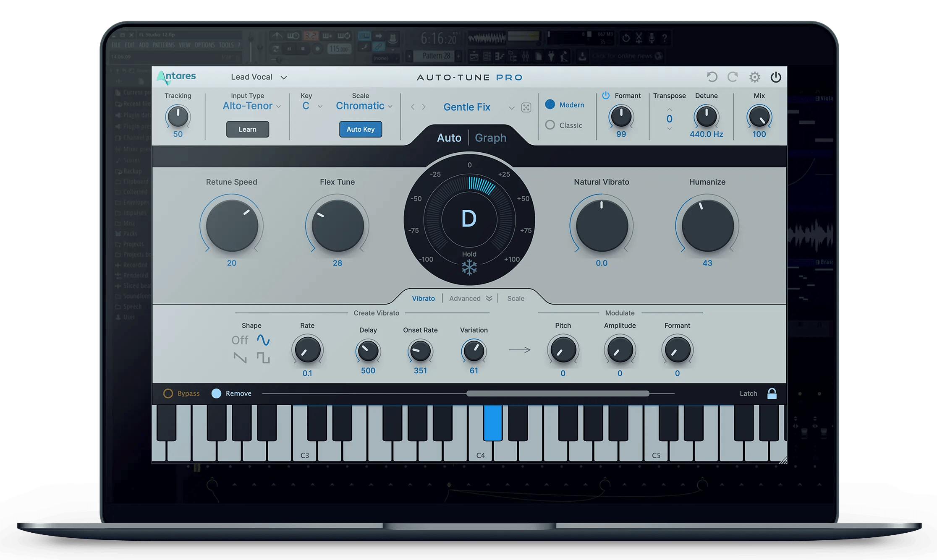This screenshot has height=560, width=937.
Task: Click the random preset dice icon
Action: point(526,107)
